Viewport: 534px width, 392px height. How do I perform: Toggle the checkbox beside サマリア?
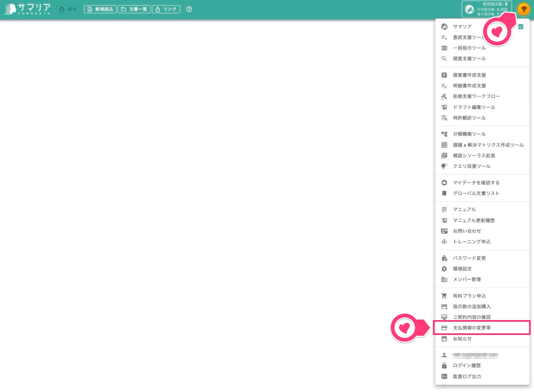pos(521,26)
